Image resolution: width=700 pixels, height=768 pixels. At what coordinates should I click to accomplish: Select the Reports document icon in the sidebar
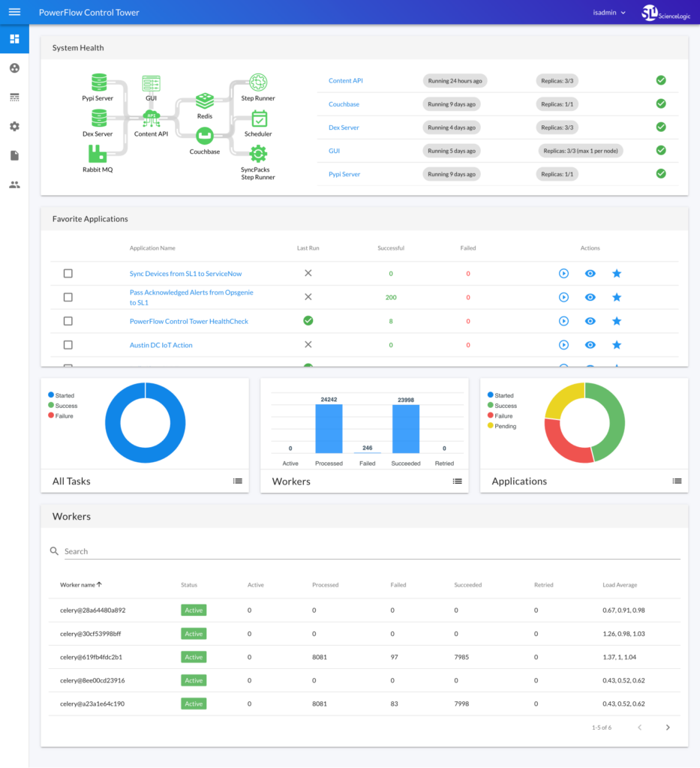[14, 155]
